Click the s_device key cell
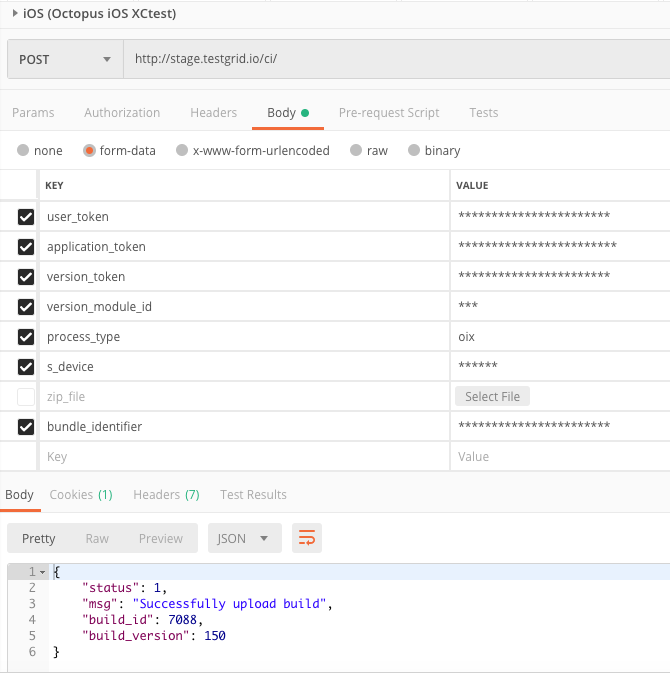This screenshot has height=673, width=670. [x=245, y=367]
